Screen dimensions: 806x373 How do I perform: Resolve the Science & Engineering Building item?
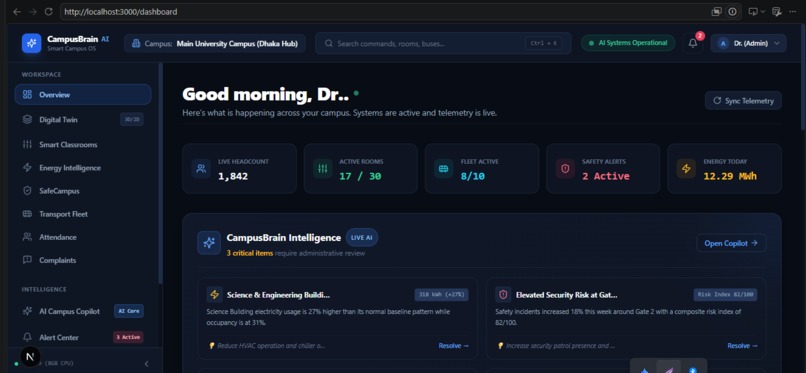[453, 346]
